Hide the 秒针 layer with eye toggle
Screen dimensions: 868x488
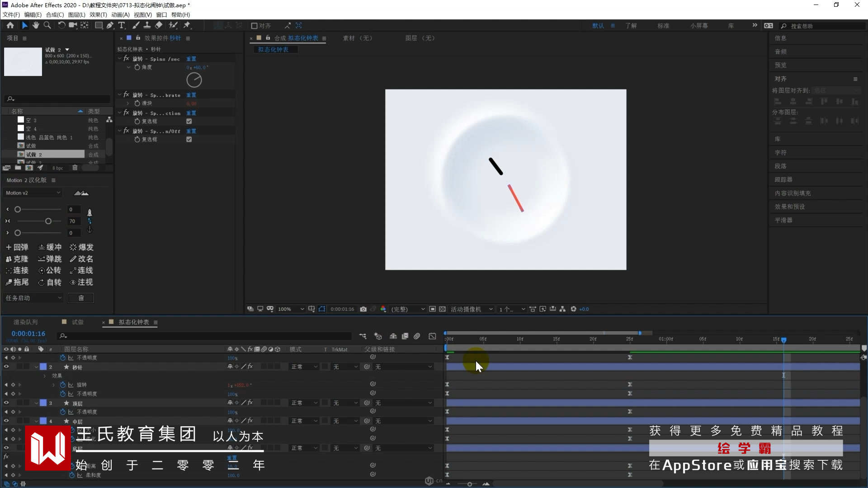click(x=6, y=367)
